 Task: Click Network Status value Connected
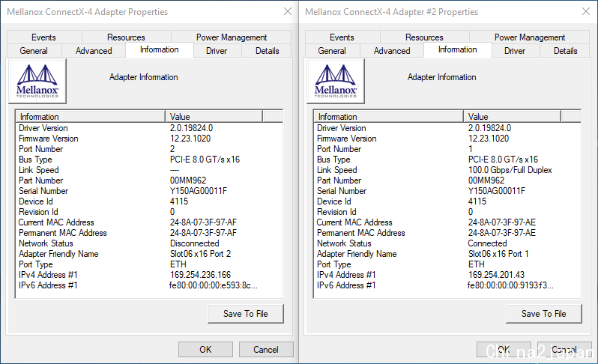pos(487,243)
